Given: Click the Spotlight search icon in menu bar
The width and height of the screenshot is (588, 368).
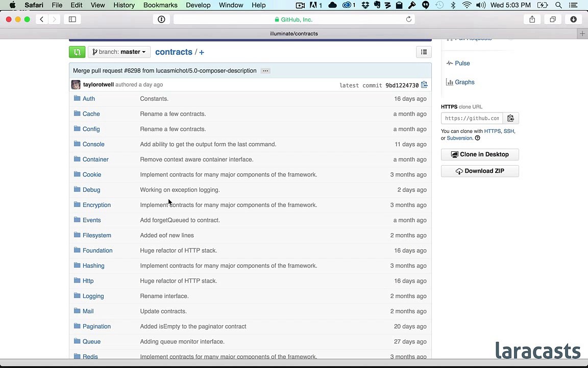Looking at the screenshot, I should pyautogui.click(x=558, y=5).
